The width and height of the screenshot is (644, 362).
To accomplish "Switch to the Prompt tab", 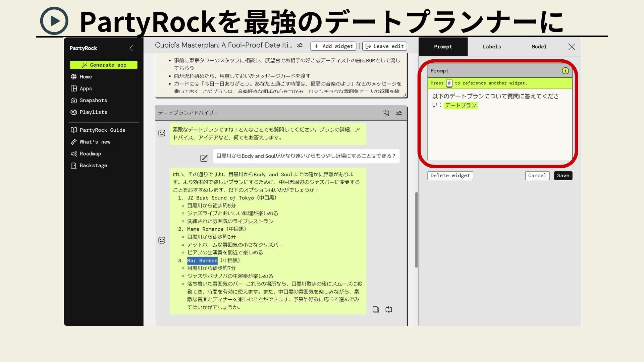I will point(443,47).
